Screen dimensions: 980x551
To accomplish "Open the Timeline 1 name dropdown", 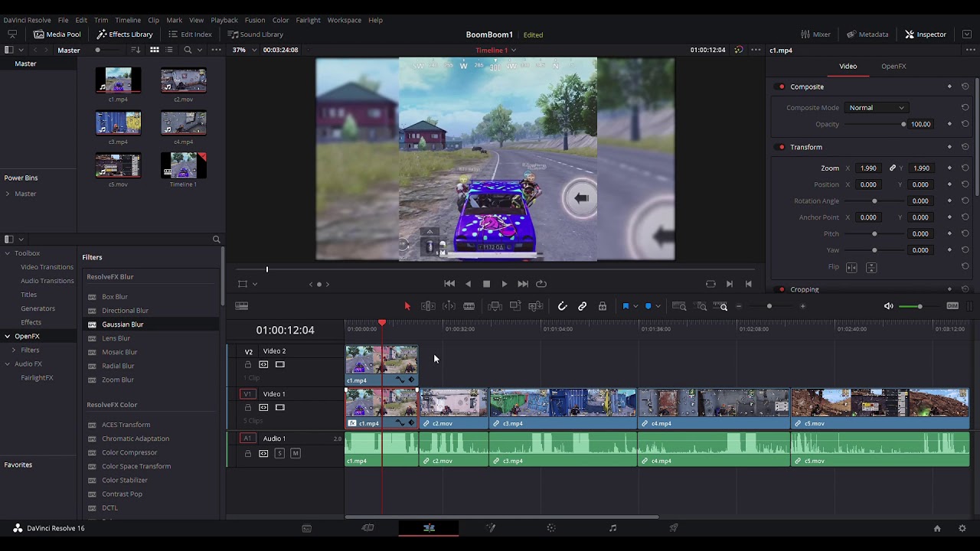I will [x=513, y=51].
